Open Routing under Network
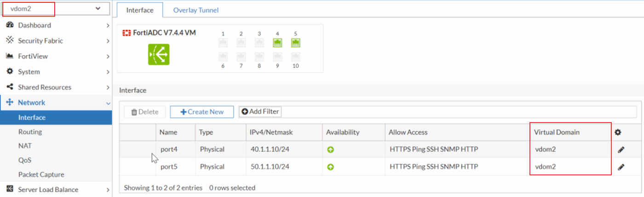This screenshot has height=197, width=644. click(30, 132)
